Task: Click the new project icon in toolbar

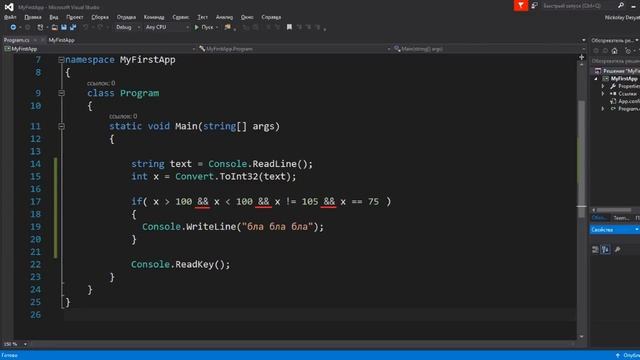Action: click(x=40, y=27)
